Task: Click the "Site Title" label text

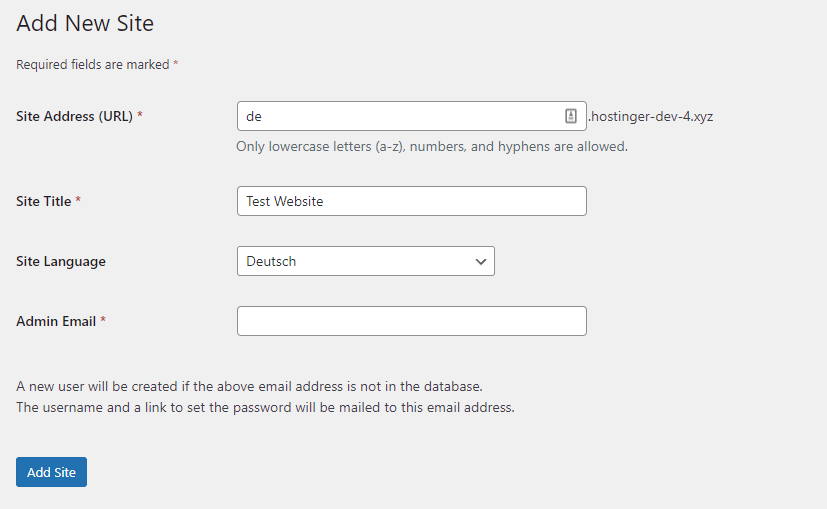Action: pos(43,201)
